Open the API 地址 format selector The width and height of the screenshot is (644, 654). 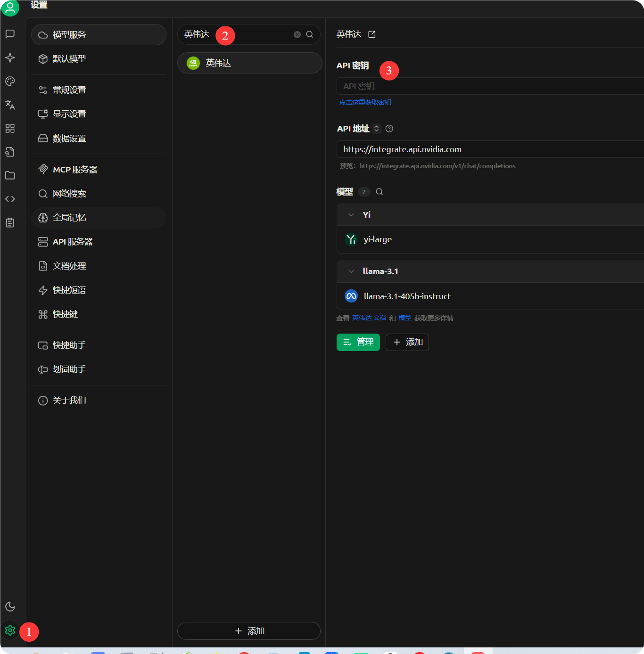(x=376, y=128)
